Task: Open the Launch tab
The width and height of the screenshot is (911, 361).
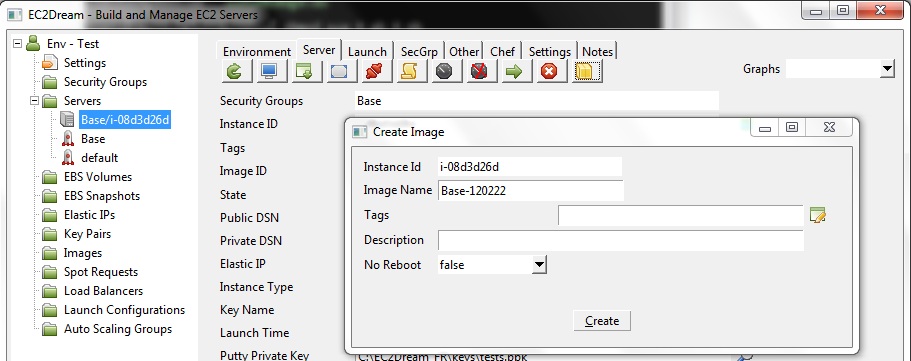Action: 367,52
